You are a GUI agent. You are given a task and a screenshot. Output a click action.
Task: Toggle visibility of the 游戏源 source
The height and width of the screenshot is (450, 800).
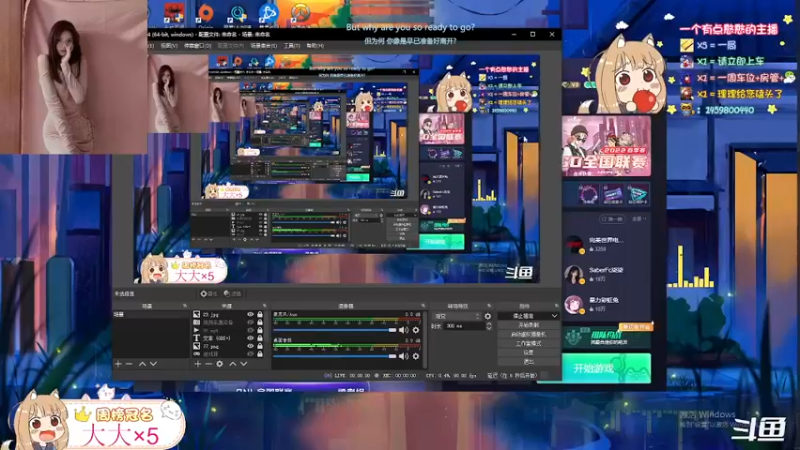click(x=250, y=354)
